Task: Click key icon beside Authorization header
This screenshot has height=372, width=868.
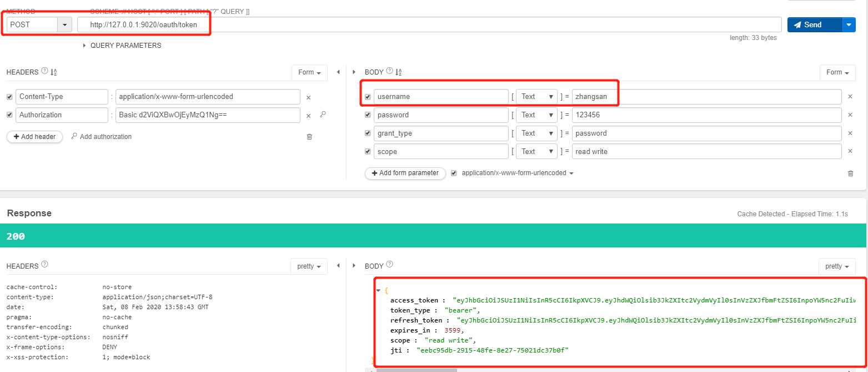Action: (323, 115)
